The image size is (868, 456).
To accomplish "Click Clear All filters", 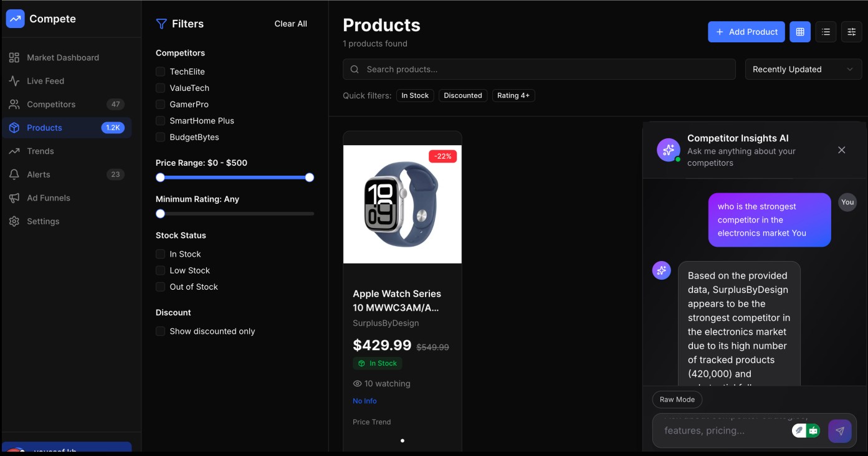I will (290, 24).
